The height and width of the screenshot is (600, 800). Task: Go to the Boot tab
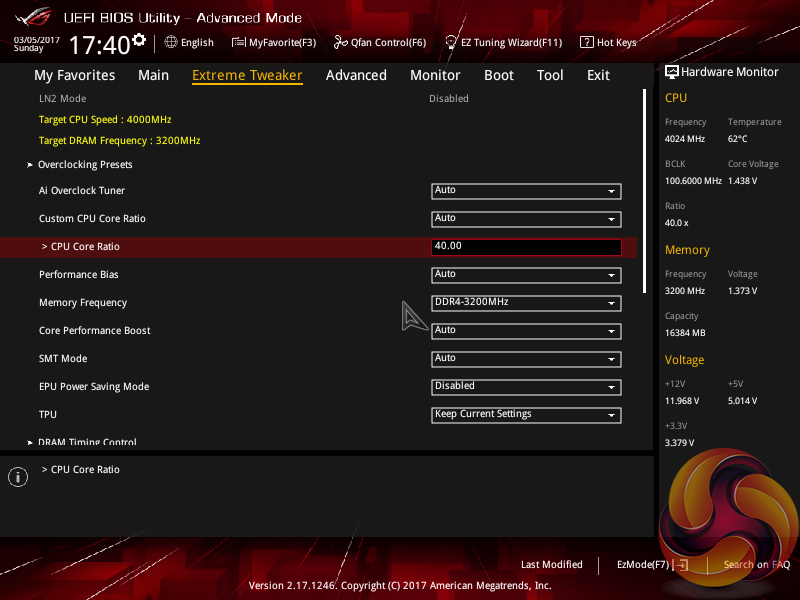499,75
